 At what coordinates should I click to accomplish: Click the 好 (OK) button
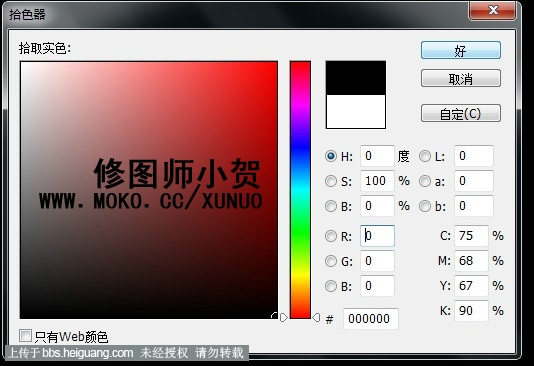[x=461, y=50]
